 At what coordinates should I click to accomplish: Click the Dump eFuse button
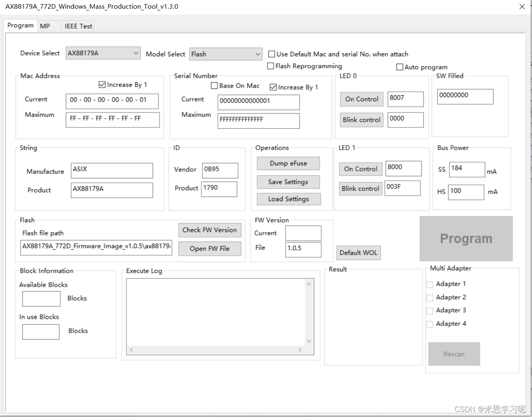click(289, 163)
